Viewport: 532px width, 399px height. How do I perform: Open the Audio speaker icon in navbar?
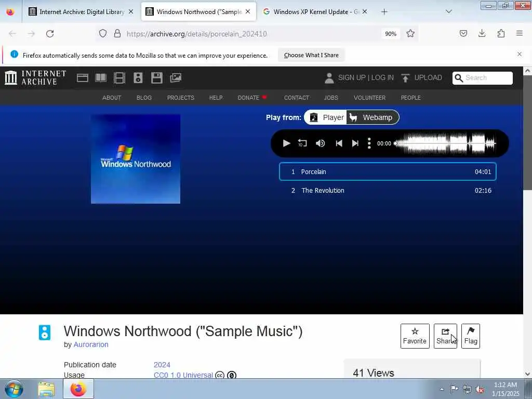point(138,78)
